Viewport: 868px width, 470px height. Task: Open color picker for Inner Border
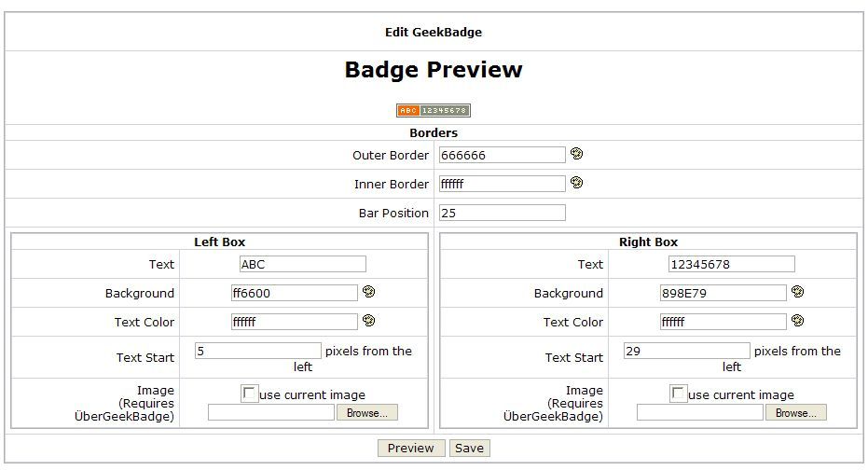tap(576, 183)
